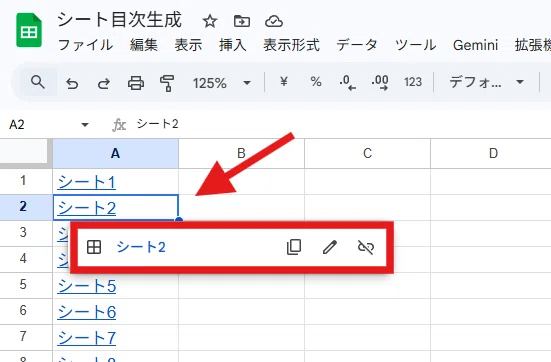The image size is (551, 362).
Task: Open the ツール menu
Action: [415, 45]
